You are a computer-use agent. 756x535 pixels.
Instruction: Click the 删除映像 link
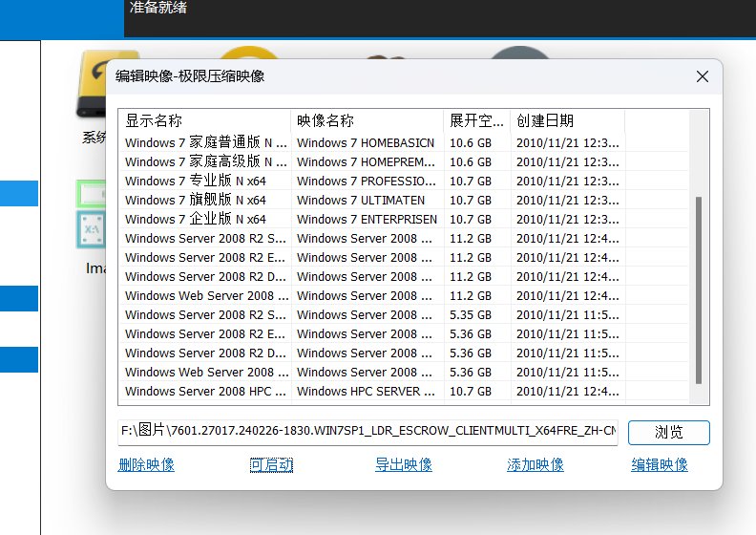[x=146, y=465]
